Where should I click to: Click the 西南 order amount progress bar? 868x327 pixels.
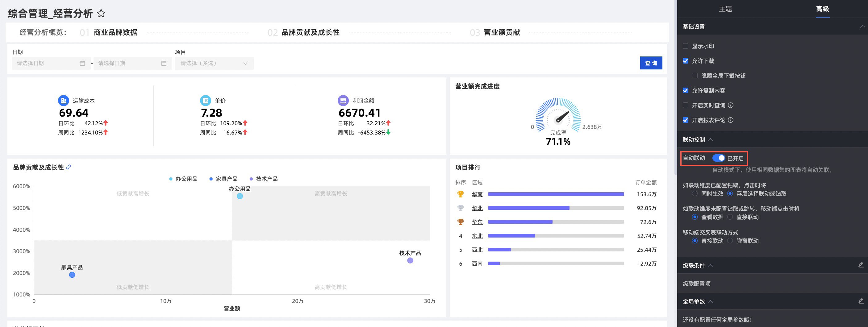556,263
